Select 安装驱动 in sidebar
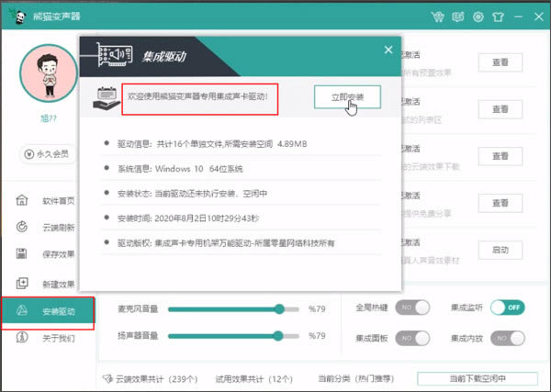The width and height of the screenshot is (551, 392). tap(48, 311)
